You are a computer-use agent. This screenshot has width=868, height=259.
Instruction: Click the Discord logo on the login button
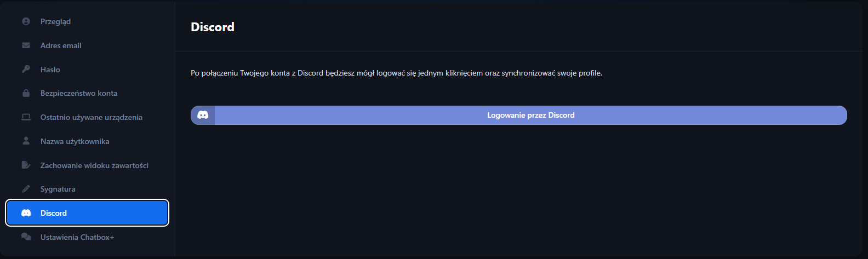pyautogui.click(x=203, y=115)
